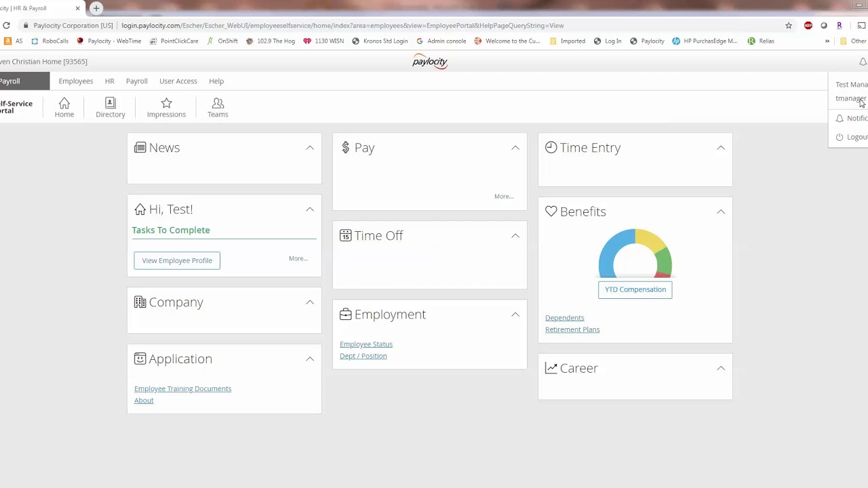Open the OnShift bookmark
Screen dimensions: 868x488
click(222, 41)
